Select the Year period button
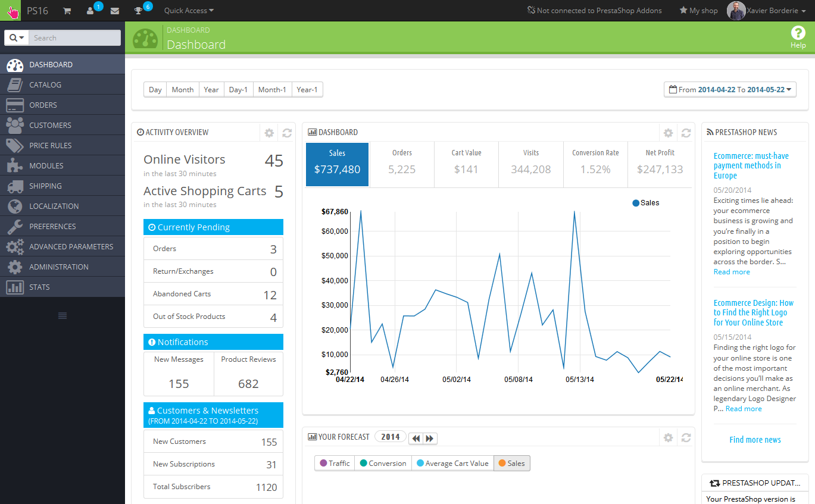Image resolution: width=815 pixels, height=504 pixels. pyautogui.click(x=211, y=89)
